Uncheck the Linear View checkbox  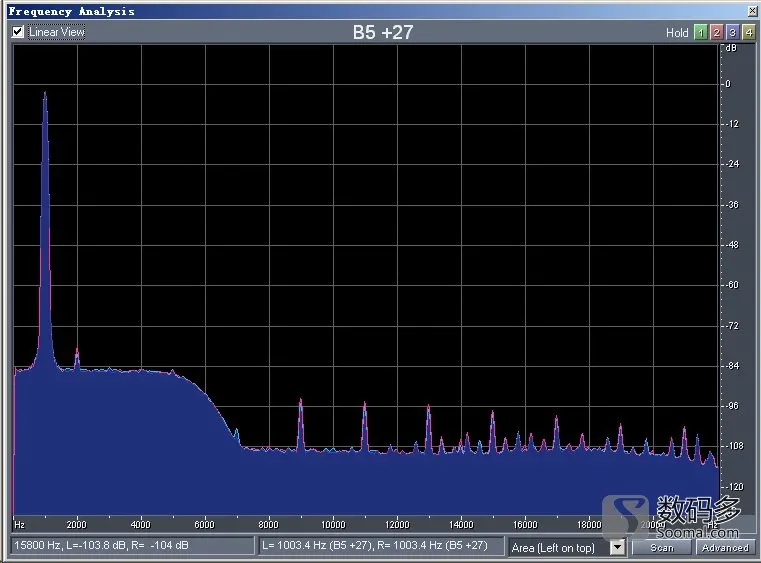(x=18, y=32)
